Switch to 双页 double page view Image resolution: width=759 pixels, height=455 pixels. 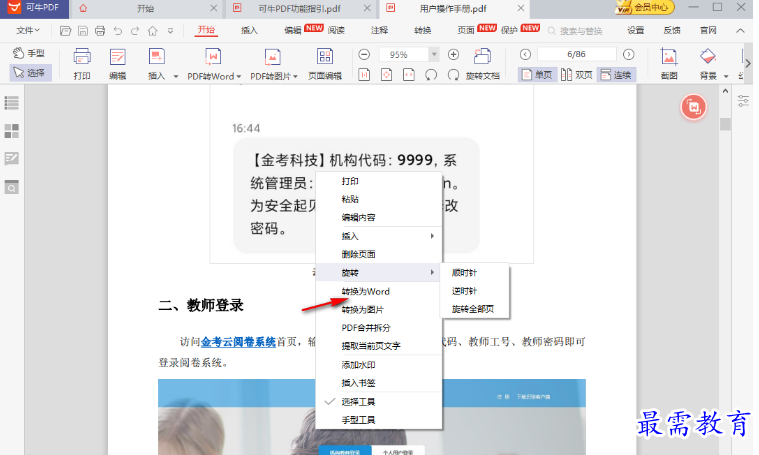coord(577,75)
